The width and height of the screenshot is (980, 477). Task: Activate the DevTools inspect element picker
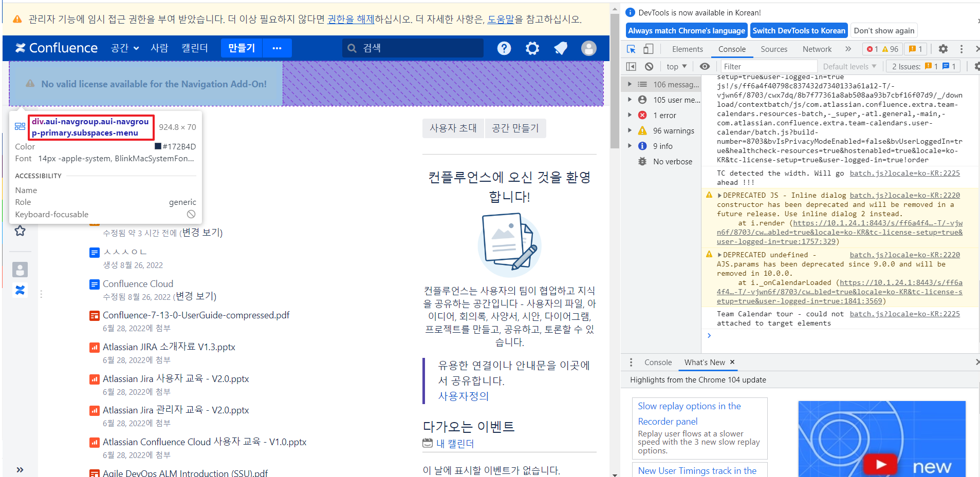point(631,49)
